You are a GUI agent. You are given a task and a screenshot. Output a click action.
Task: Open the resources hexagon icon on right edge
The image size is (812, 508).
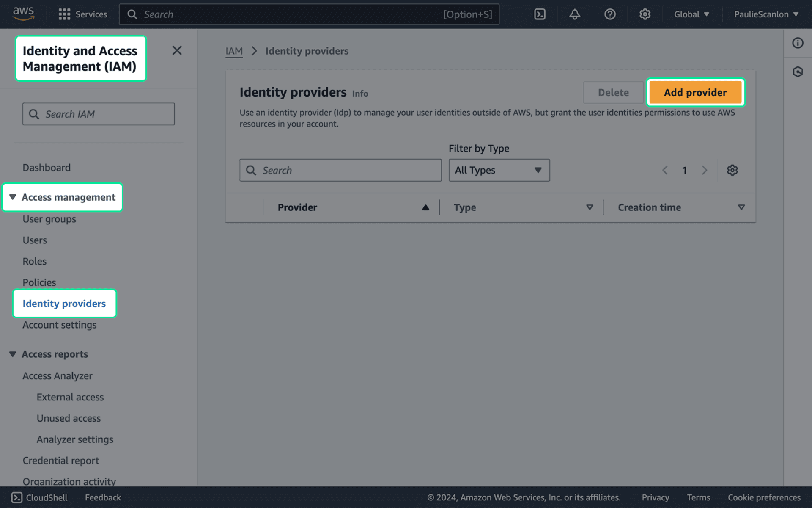(x=798, y=72)
